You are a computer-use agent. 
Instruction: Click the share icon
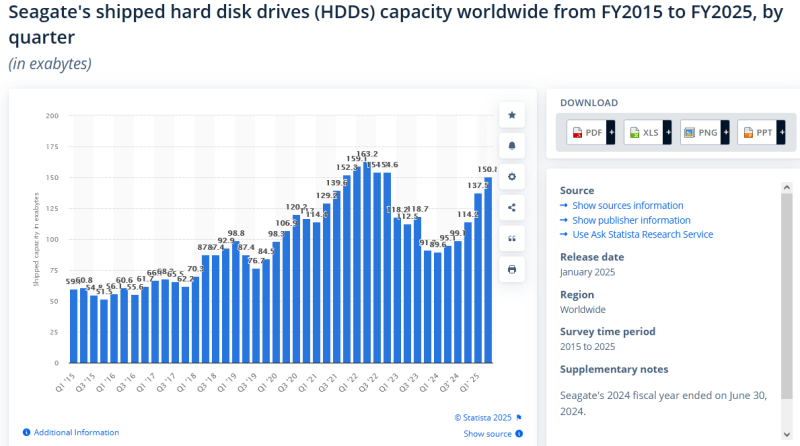tap(512, 208)
